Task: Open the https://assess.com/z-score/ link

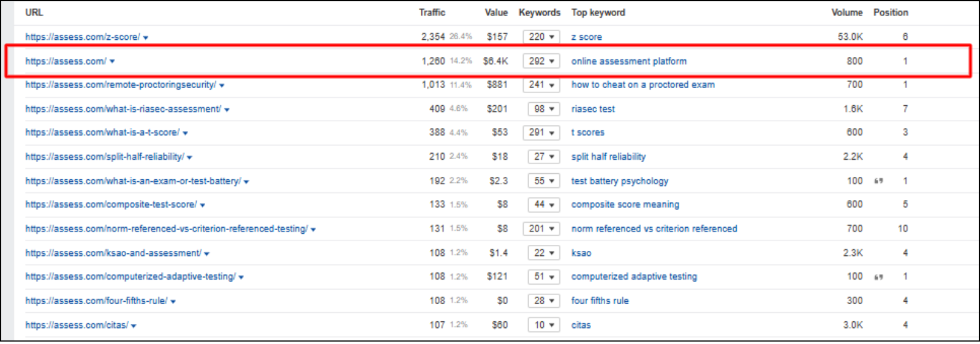Action: pos(83,37)
